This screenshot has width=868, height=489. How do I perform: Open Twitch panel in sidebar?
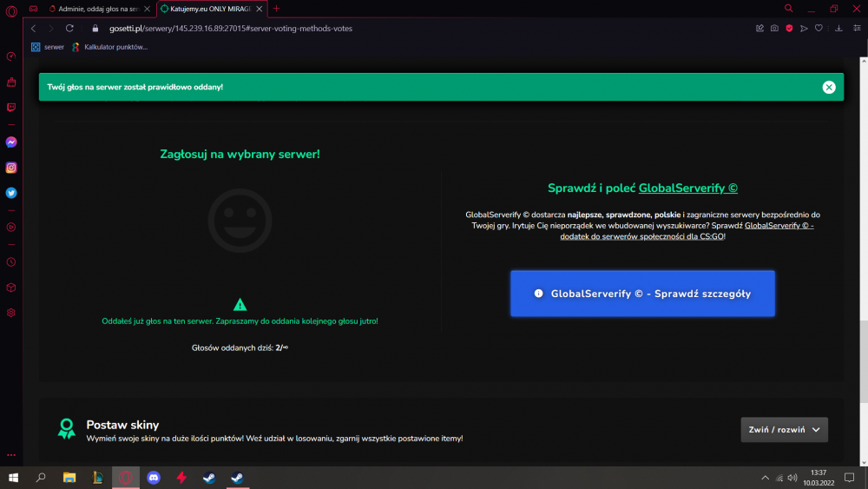pyautogui.click(x=11, y=107)
